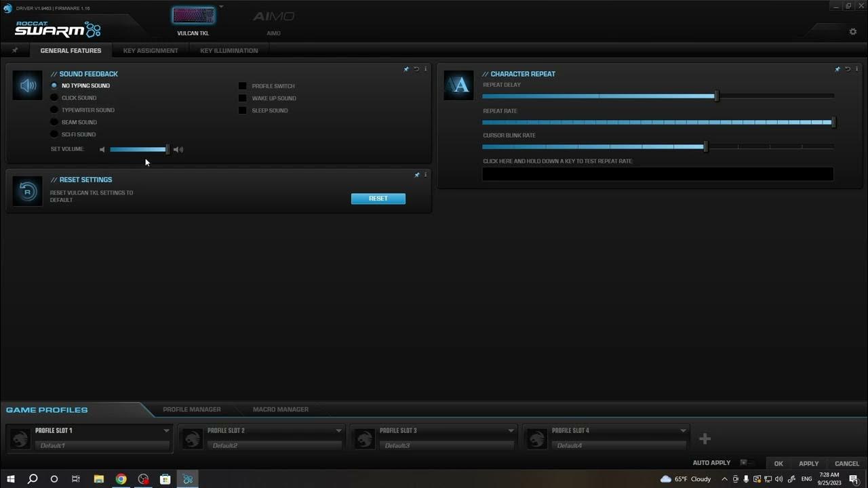This screenshot has height=488, width=868.
Task: Click the pin icon left of General Features
Action: [15, 50]
